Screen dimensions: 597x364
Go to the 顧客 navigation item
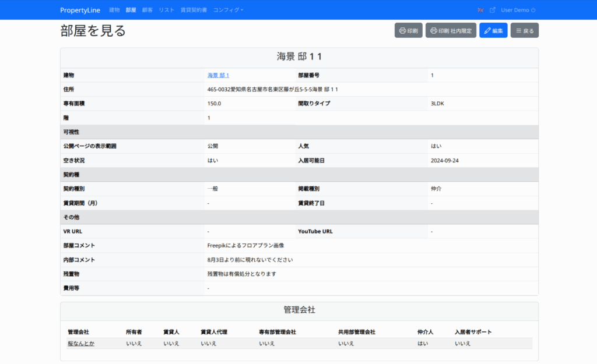point(148,10)
